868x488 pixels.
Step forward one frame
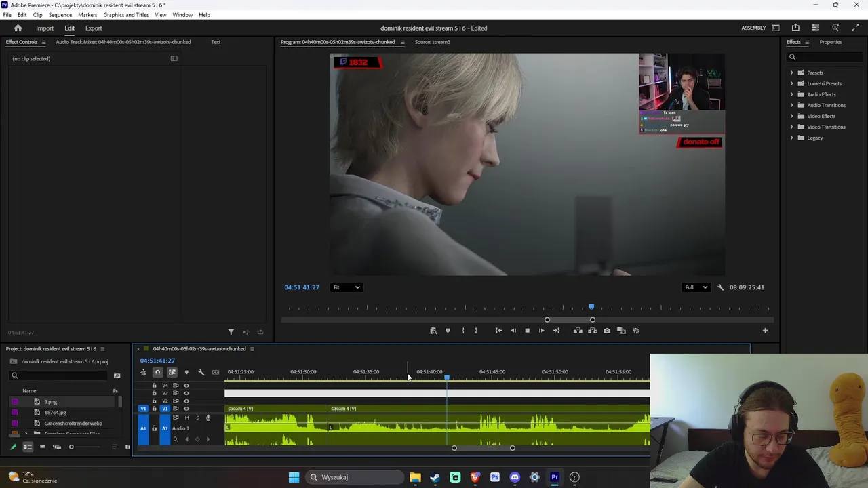coord(541,331)
